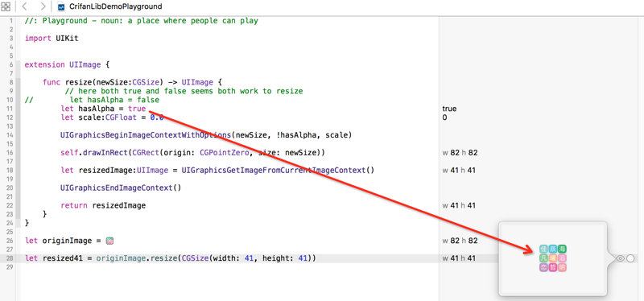Click 'w 82 h 82' result beside drawInRect line
This screenshot has width=644, height=301.
click(x=460, y=153)
